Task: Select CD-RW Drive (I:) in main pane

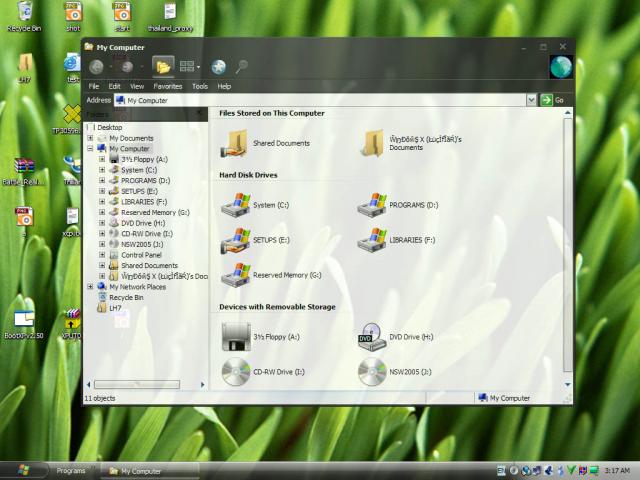Action: pos(236,372)
